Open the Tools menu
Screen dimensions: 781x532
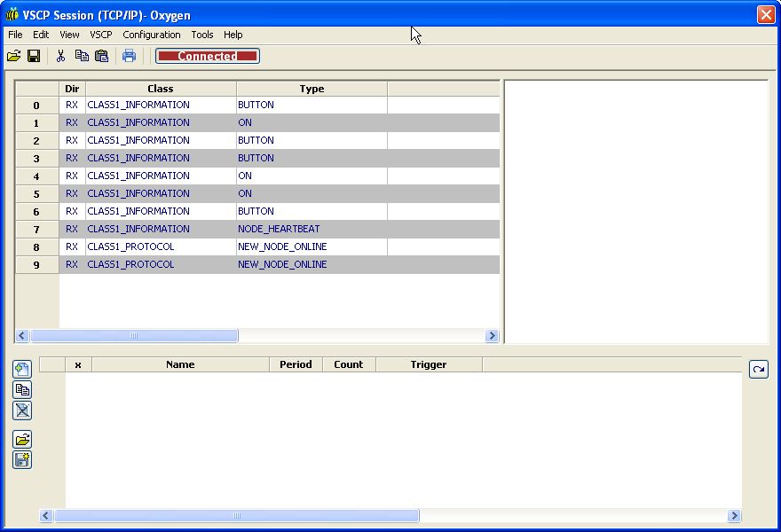[202, 35]
